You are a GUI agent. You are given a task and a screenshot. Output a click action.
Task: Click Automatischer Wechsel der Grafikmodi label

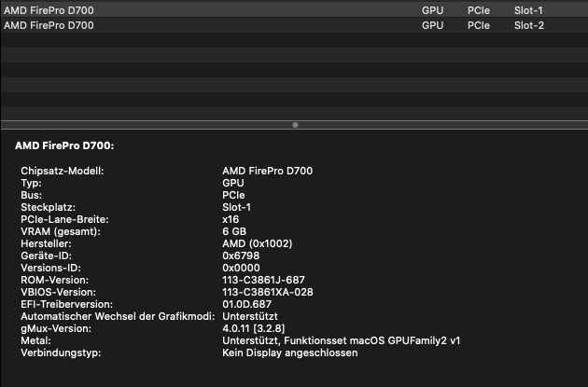(118, 316)
